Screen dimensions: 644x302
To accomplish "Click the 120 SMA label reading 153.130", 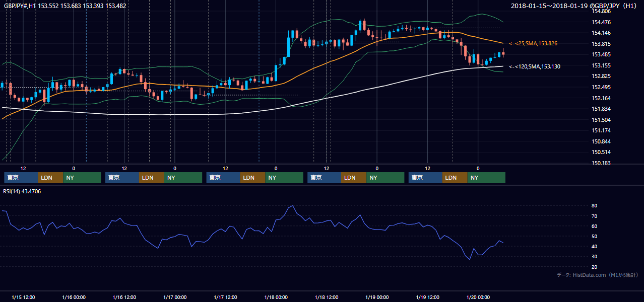I will [x=534, y=66].
